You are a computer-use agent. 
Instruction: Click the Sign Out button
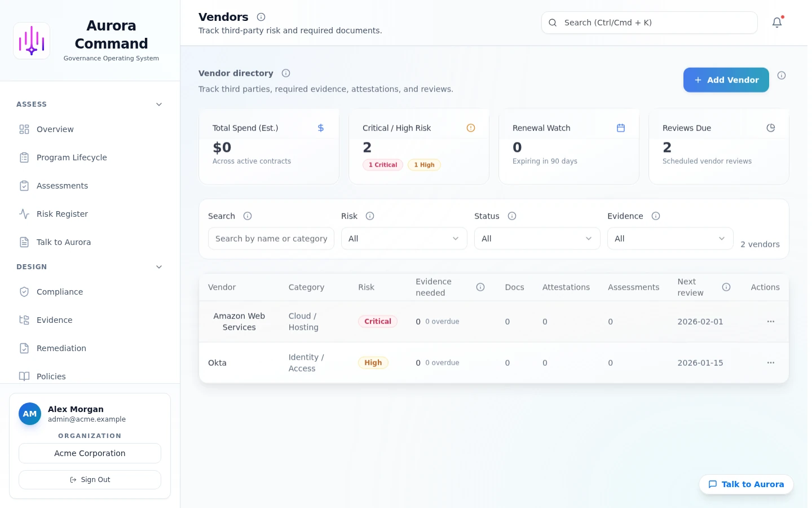(90, 479)
